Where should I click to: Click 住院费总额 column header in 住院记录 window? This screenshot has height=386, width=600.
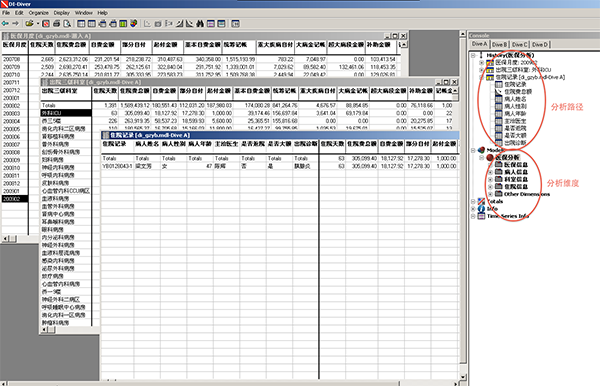(x=362, y=144)
